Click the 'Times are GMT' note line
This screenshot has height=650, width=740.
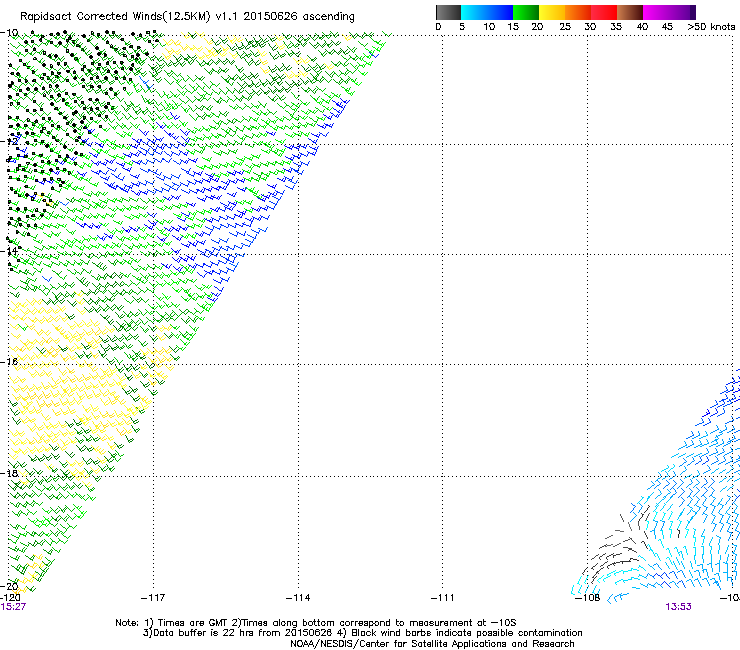coord(316,623)
